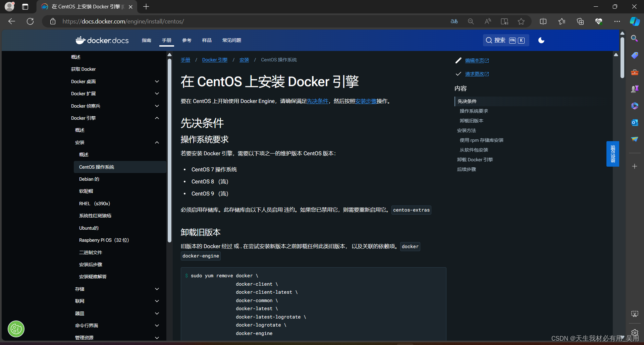Click the browser address bar URL
The height and width of the screenshot is (345, 644).
[123, 21]
